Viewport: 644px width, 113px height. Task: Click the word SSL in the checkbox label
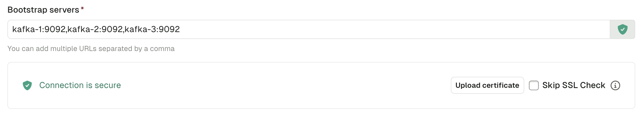point(570,85)
